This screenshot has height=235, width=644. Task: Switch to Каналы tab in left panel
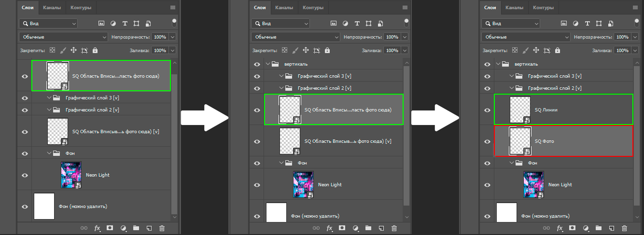point(52,8)
